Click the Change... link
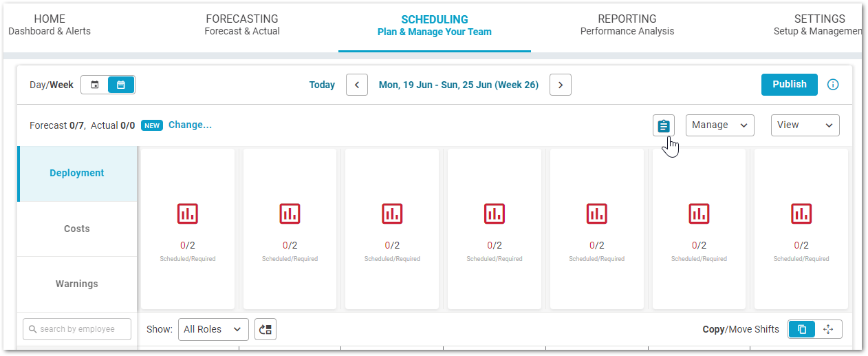 pos(190,125)
